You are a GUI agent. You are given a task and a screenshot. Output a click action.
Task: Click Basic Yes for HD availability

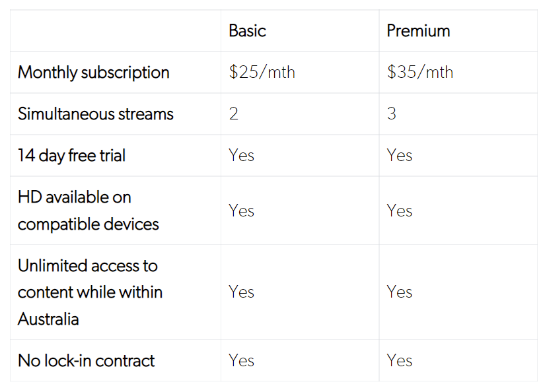coord(241,211)
